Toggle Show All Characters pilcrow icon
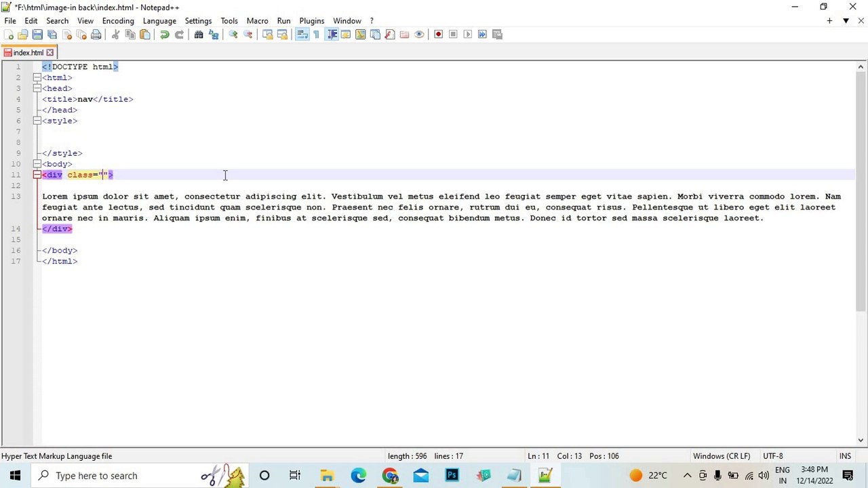 pyautogui.click(x=317, y=35)
